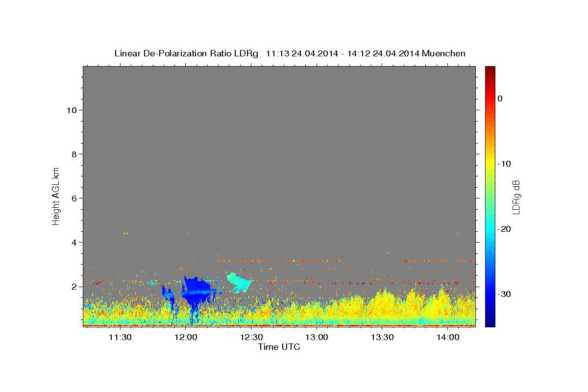Click the 11:30 time tick label

pos(120,337)
